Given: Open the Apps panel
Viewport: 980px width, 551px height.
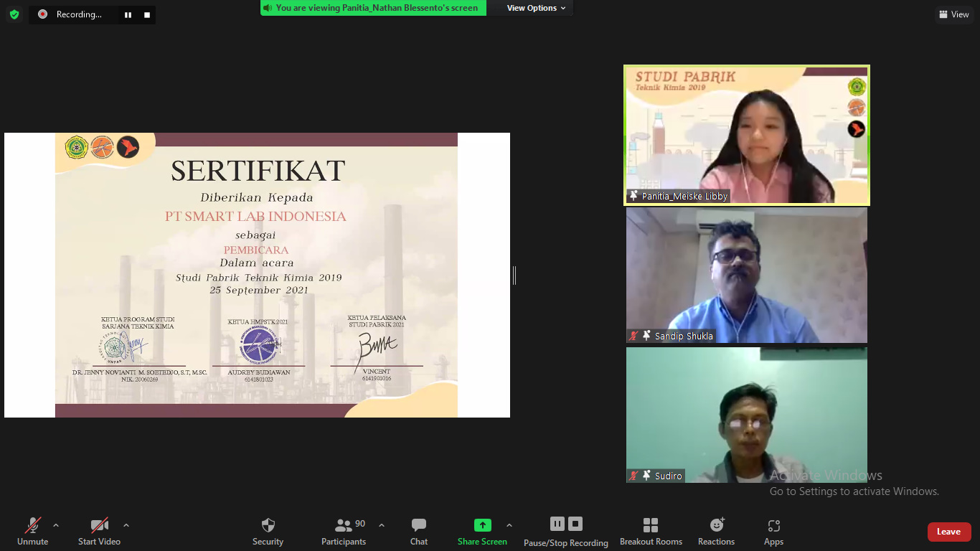Looking at the screenshot, I should point(773,531).
